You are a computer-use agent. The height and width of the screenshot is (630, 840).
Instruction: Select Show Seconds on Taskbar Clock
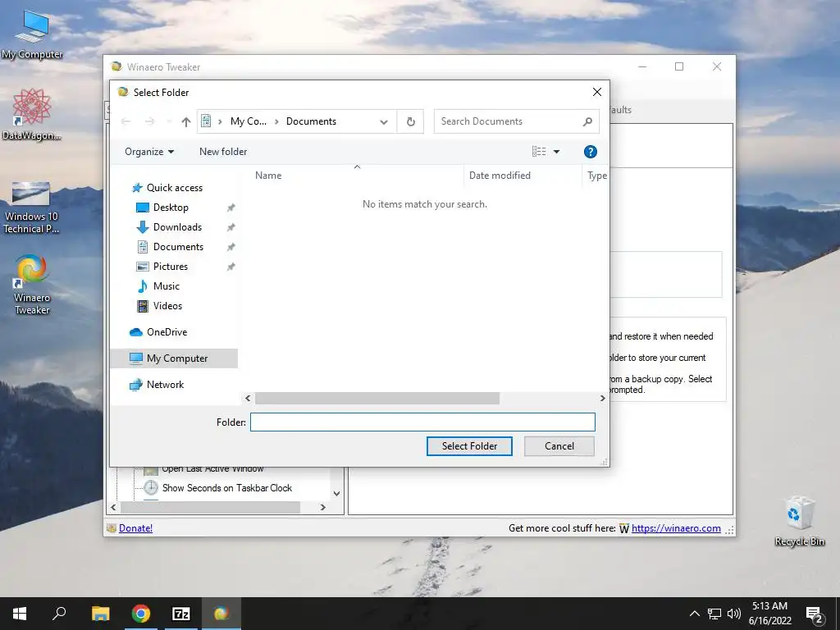point(226,488)
